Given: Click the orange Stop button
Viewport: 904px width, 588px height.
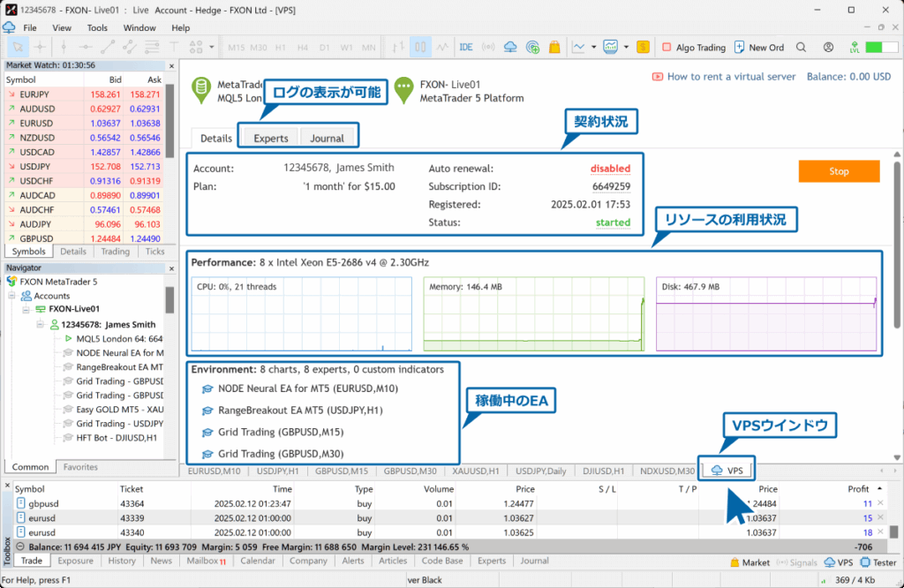Looking at the screenshot, I should pyautogui.click(x=839, y=171).
